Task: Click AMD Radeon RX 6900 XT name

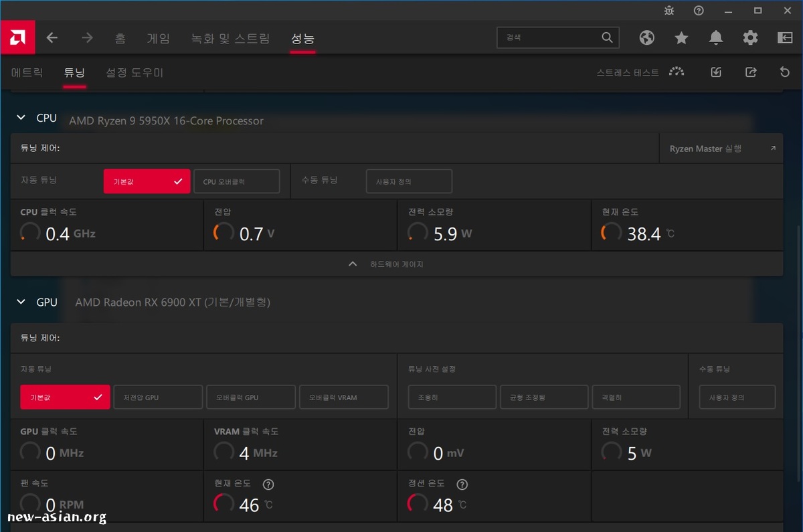Action: coord(173,302)
